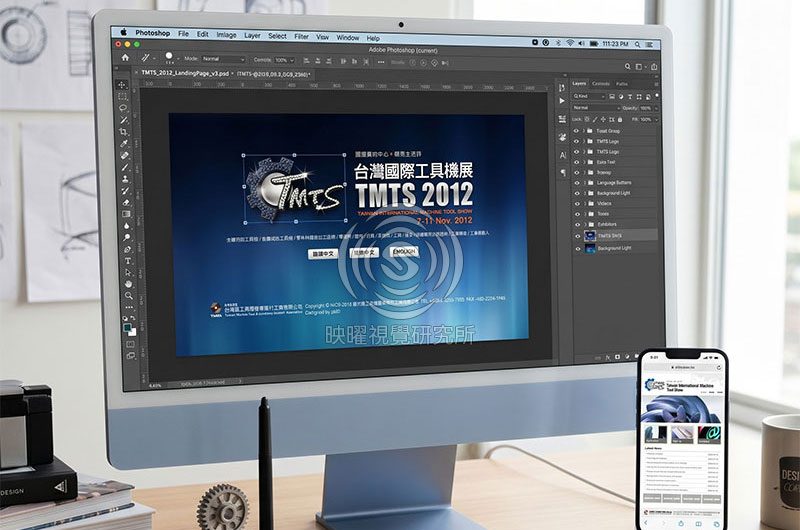Screen dimensions: 800x530
Task: Click the background color swatch
Action: tap(133, 332)
